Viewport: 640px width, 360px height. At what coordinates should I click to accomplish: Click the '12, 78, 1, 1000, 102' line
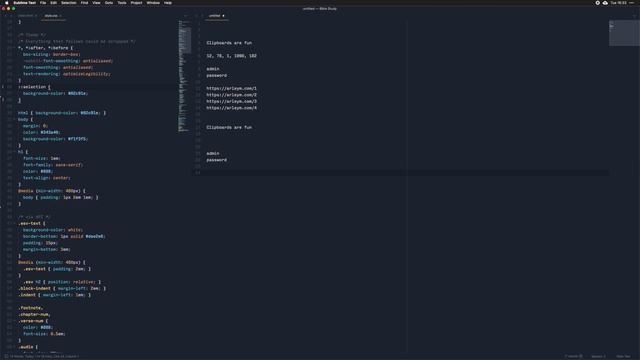(x=231, y=56)
